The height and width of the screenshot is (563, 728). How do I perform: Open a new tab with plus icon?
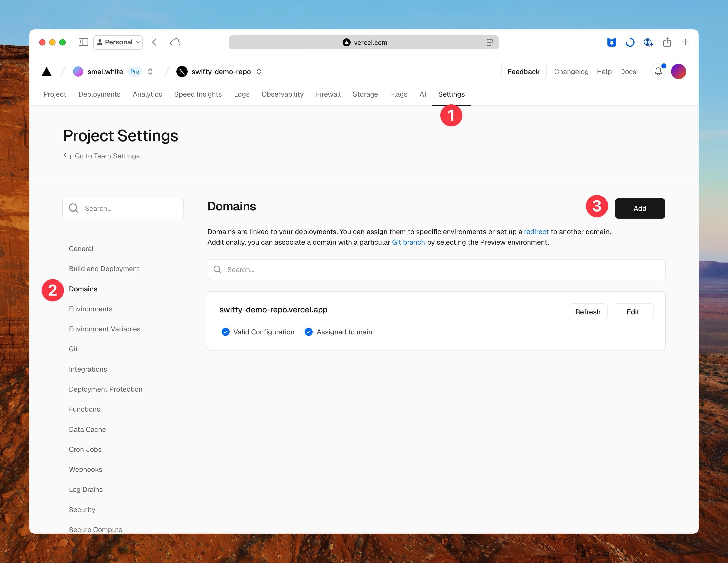[x=685, y=42]
